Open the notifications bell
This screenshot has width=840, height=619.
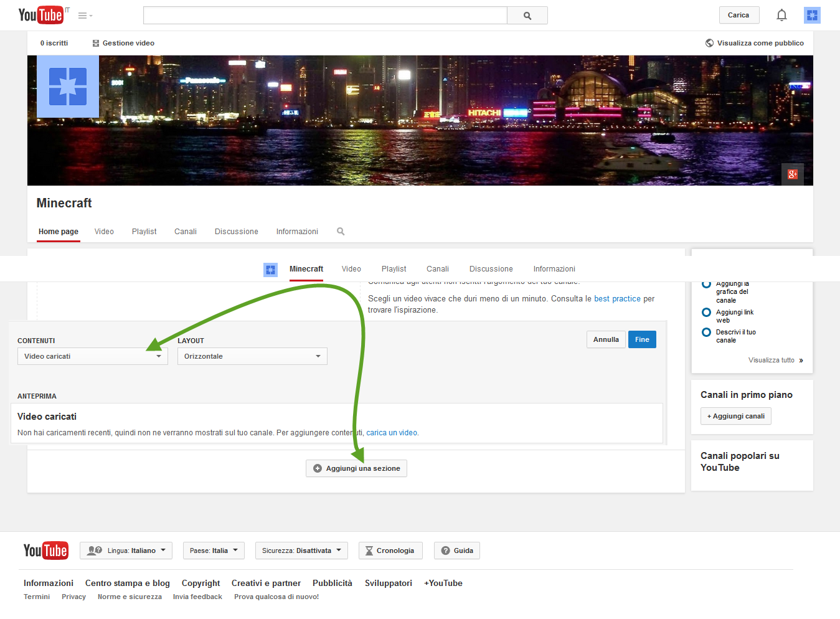pos(781,15)
